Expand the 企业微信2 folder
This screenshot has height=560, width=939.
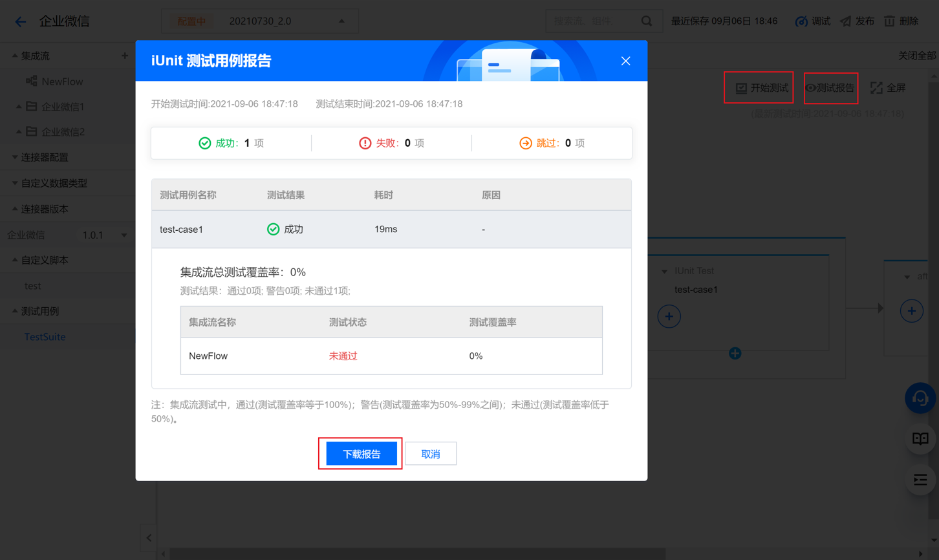coord(19,132)
